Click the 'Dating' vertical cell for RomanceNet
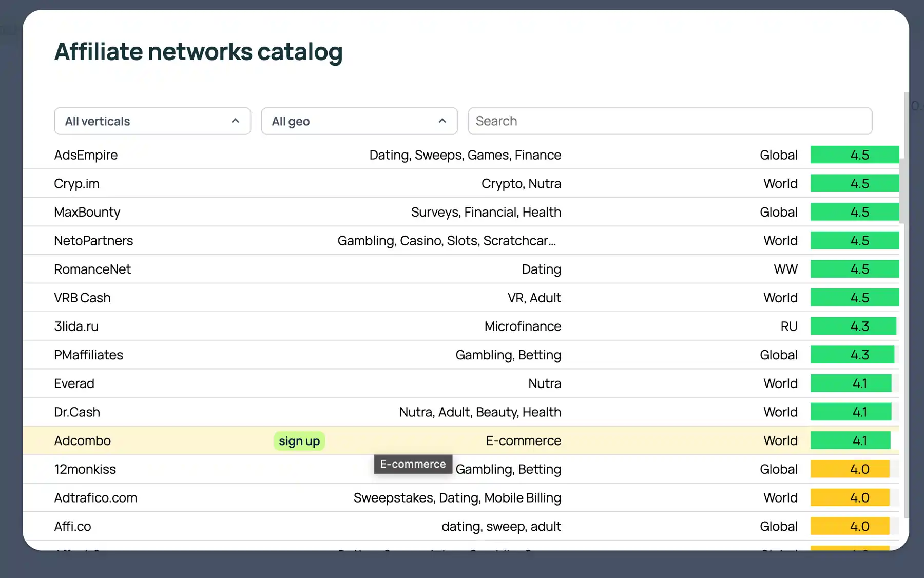This screenshot has height=578, width=924. tap(542, 269)
